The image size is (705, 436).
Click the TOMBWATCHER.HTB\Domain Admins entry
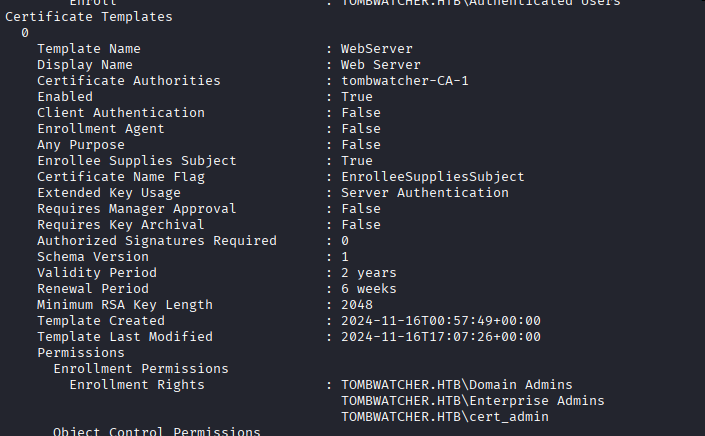point(456,385)
